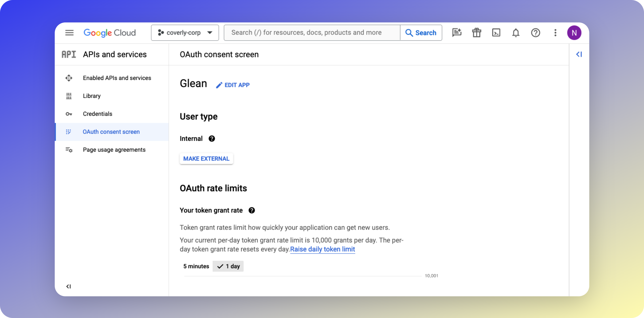Click the help icon beside Internal
This screenshot has height=318, width=644.
coord(212,138)
